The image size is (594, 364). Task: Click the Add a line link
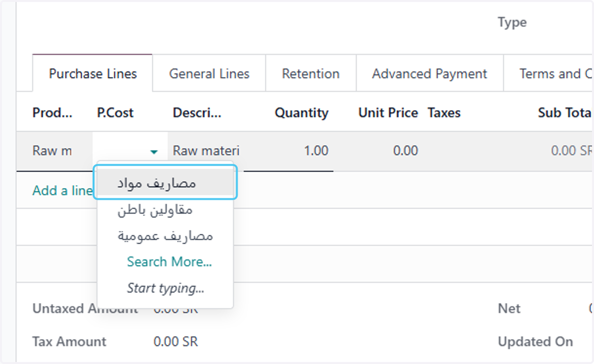pos(62,190)
